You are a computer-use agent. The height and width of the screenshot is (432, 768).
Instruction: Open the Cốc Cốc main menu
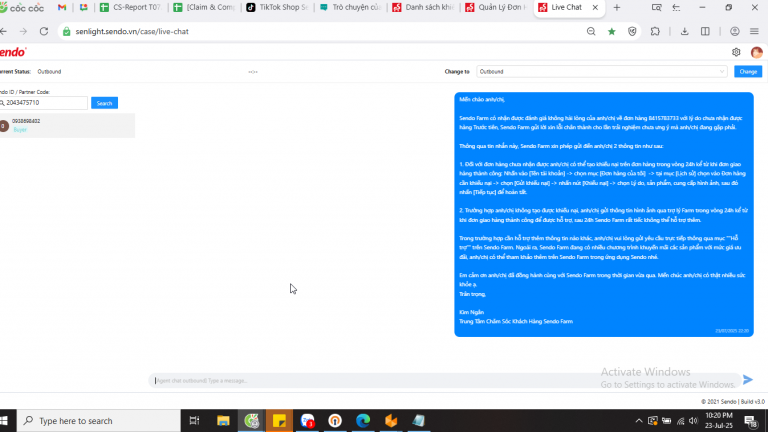754,31
